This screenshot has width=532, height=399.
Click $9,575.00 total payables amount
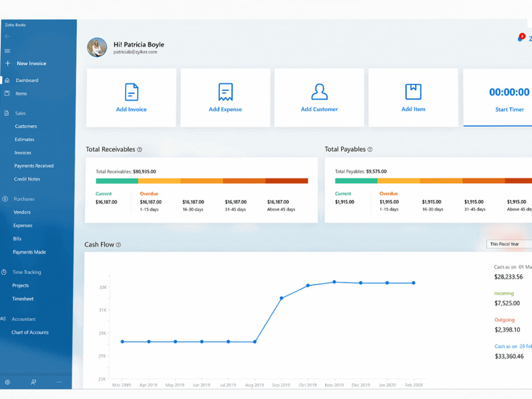[x=377, y=172]
